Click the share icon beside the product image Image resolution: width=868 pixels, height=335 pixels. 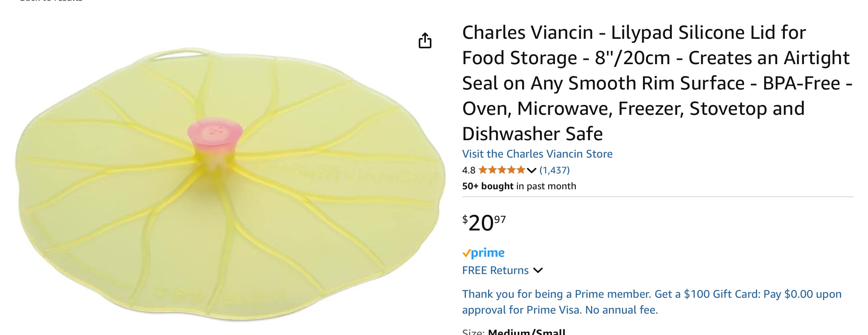pyautogui.click(x=425, y=40)
